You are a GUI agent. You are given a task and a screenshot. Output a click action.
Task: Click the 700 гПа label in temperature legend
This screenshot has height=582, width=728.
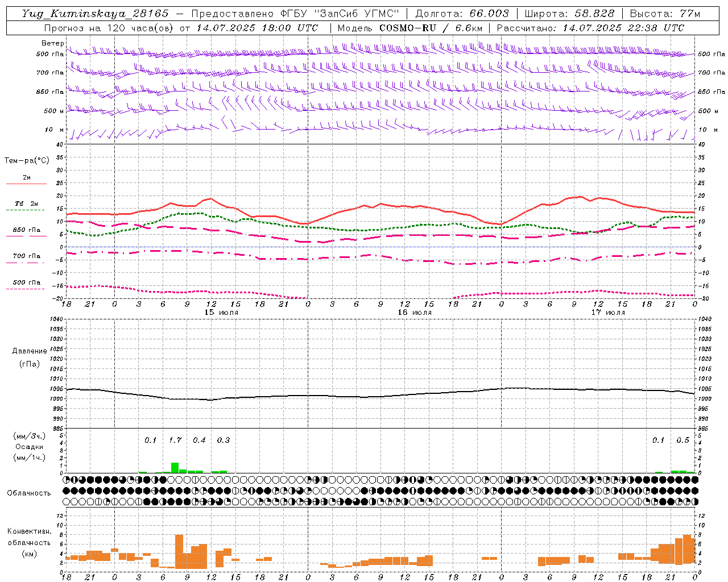click(27, 256)
